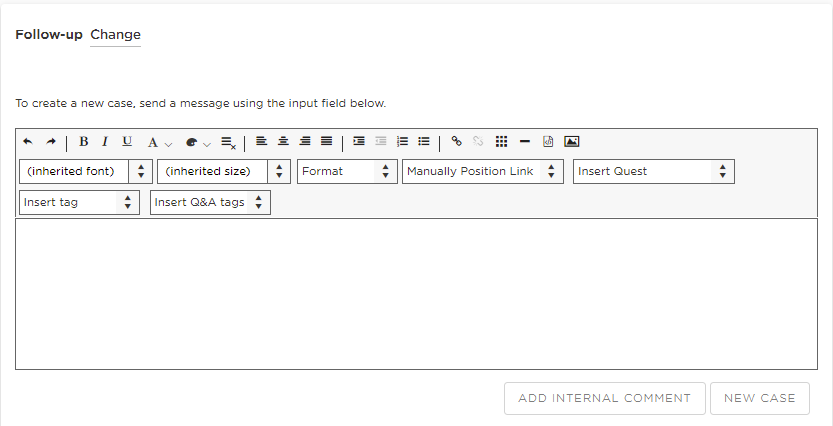Click inside the message editor area
The height and width of the screenshot is (426, 833).
coord(416,294)
